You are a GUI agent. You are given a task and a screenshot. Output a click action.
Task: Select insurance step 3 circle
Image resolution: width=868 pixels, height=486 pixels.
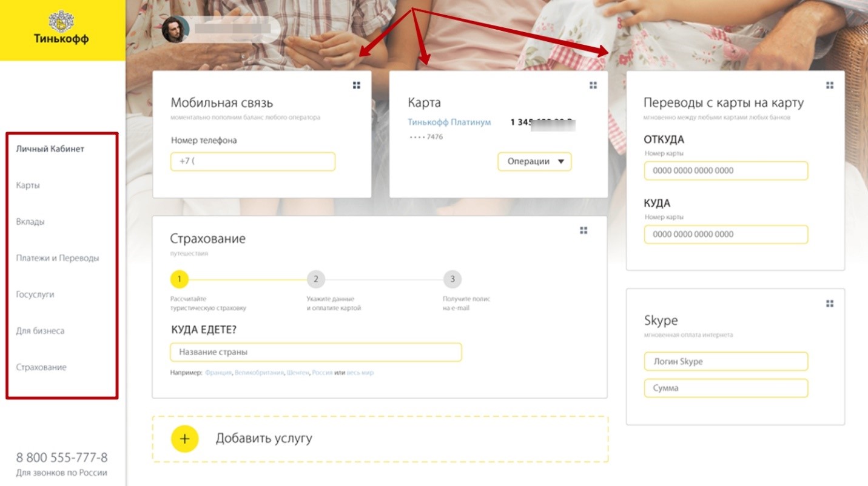tap(453, 280)
